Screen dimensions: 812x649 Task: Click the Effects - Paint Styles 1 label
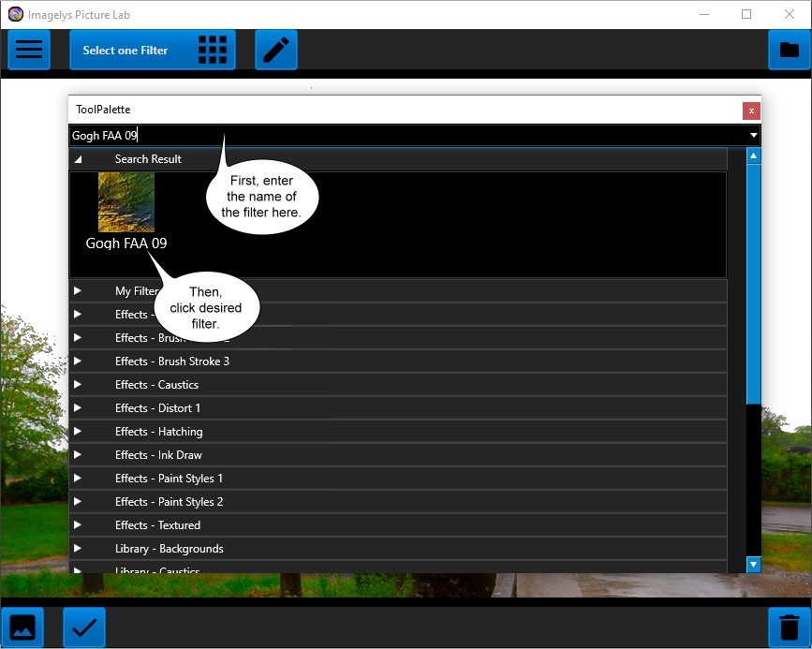pos(170,478)
